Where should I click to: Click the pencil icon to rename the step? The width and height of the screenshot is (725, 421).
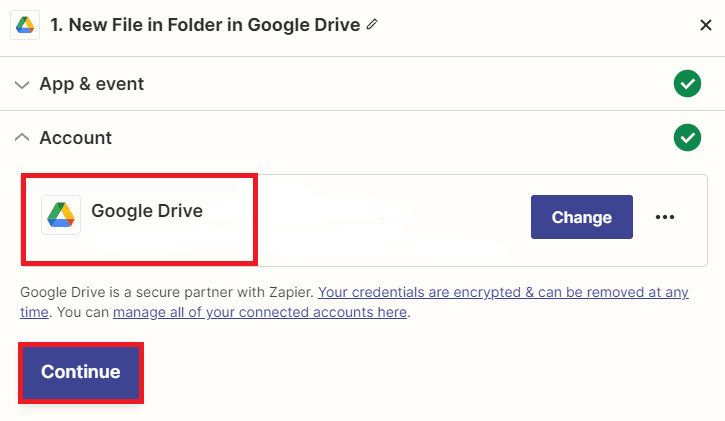373,25
